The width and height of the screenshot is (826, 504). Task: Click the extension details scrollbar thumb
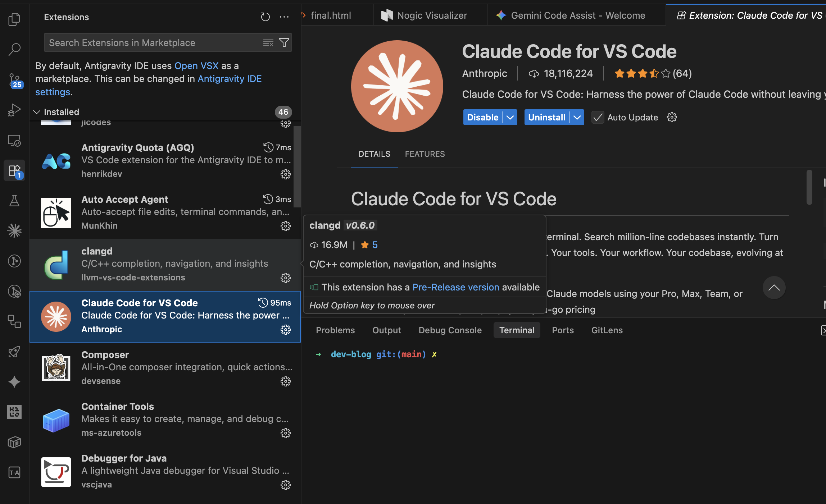pyautogui.click(x=809, y=187)
